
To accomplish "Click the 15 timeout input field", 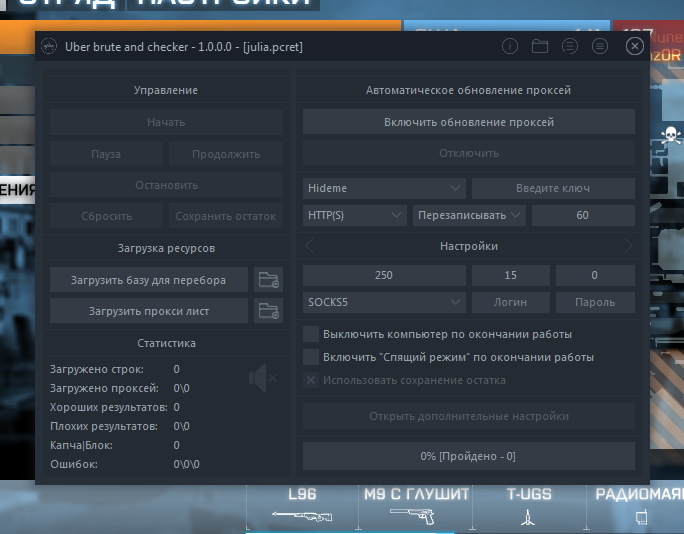I will (511, 275).
